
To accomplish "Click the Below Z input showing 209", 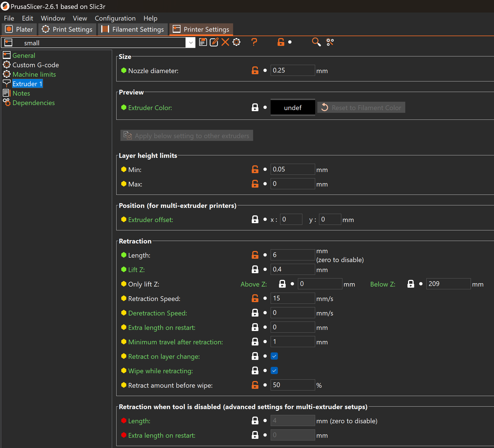I will pyautogui.click(x=448, y=284).
